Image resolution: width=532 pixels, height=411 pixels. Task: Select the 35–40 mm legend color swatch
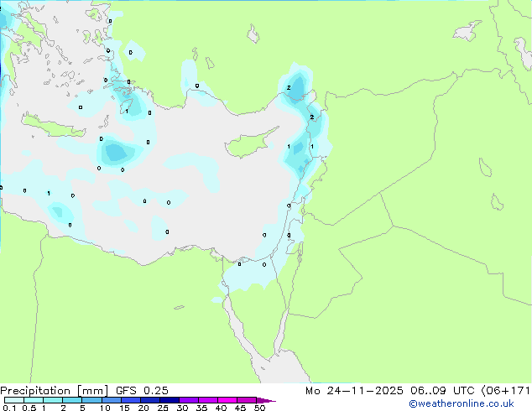coord(208,400)
